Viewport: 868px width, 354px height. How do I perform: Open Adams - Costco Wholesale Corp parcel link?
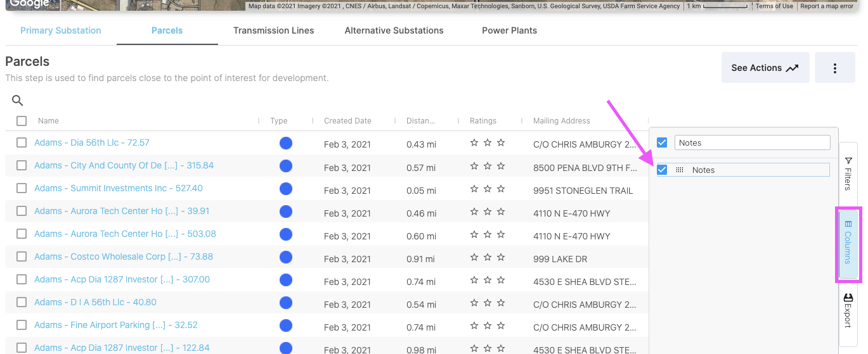click(x=124, y=256)
